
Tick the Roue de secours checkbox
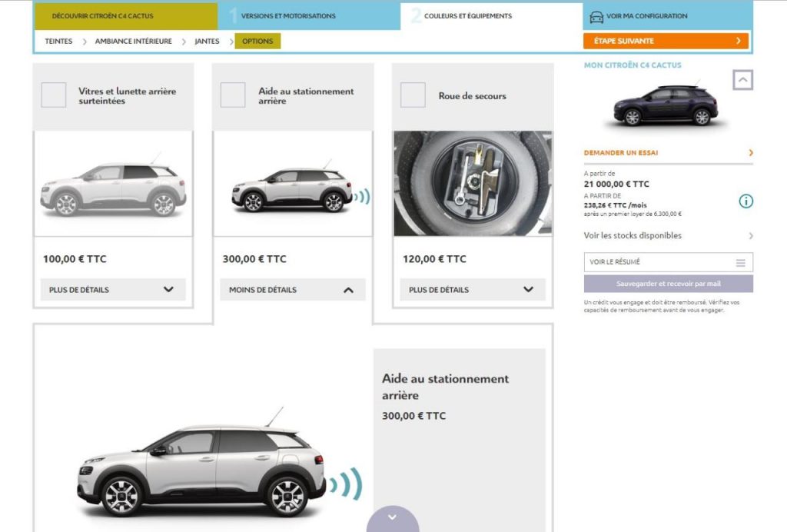(x=413, y=95)
